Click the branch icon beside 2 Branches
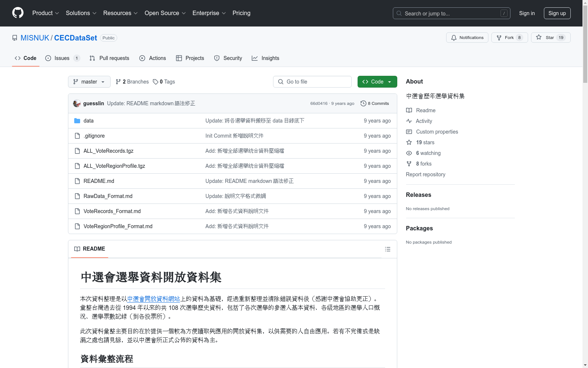Viewport: 588px width, 368px height. click(118, 82)
